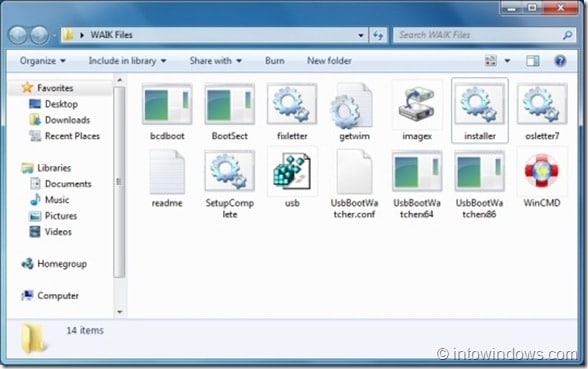Select the UsbBootWatcher.conf file icon

pyautogui.click(x=354, y=172)
